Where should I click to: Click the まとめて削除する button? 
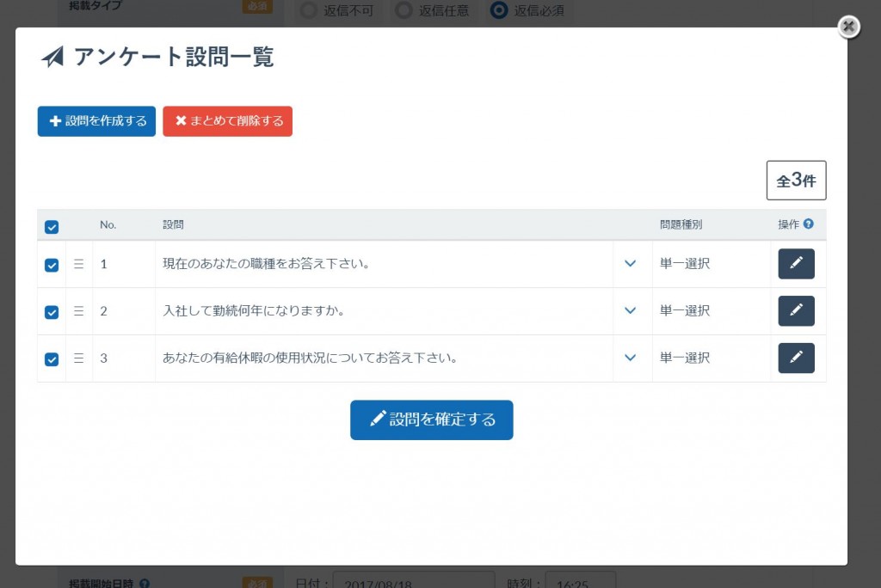tap(227, 121)
